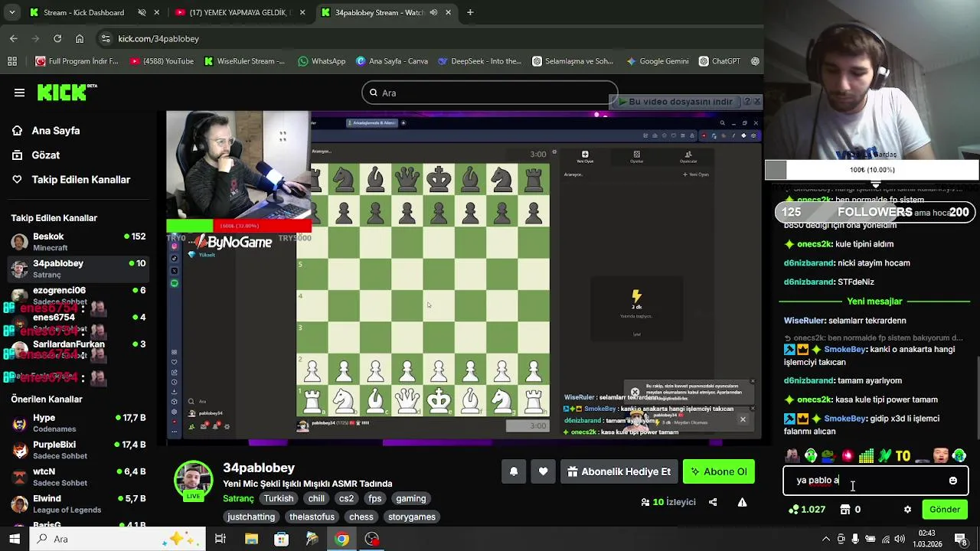
Task: Select the thelastofus tag
Action: pyautogui.click(x=312, y=517)
